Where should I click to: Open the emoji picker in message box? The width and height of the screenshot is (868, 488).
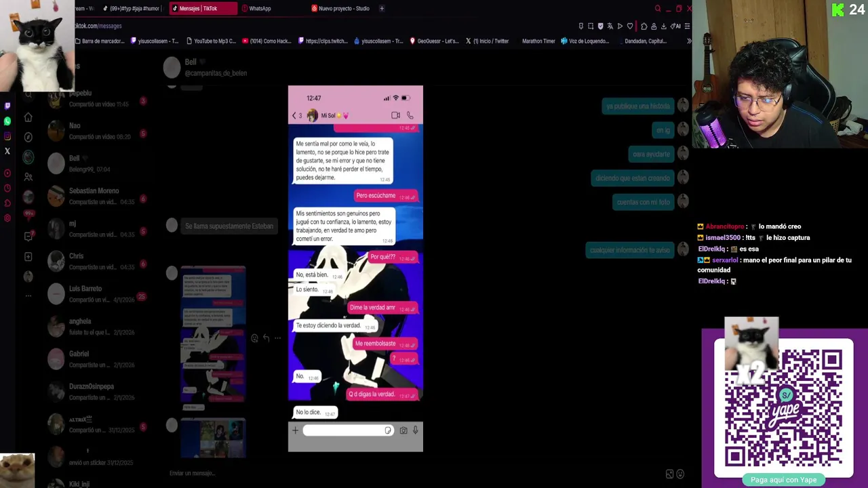click(680, 474)
